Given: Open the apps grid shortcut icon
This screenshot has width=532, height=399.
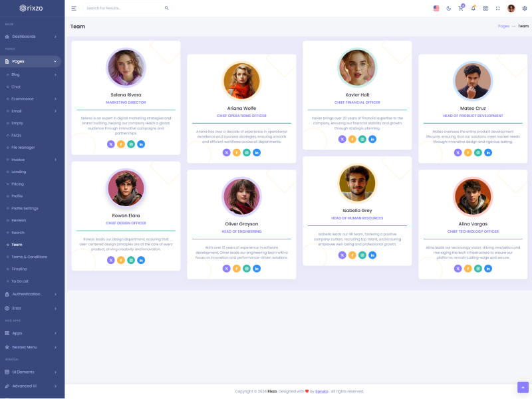Looking at the screenshot, I should (x=485, y=8).
